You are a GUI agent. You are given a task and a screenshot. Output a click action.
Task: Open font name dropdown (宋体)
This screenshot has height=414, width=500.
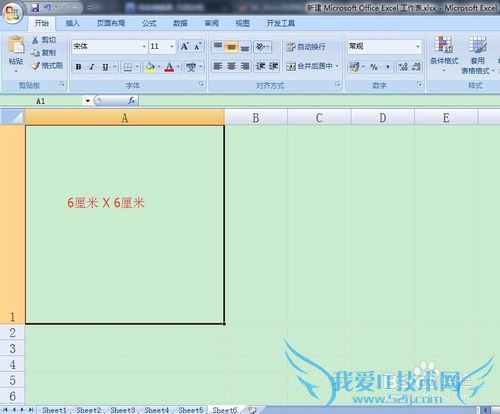[x=144, y=47]
